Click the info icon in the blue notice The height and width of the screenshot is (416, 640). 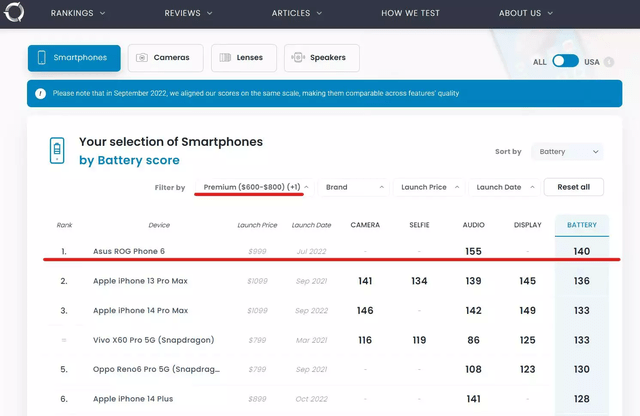(40, 93)
